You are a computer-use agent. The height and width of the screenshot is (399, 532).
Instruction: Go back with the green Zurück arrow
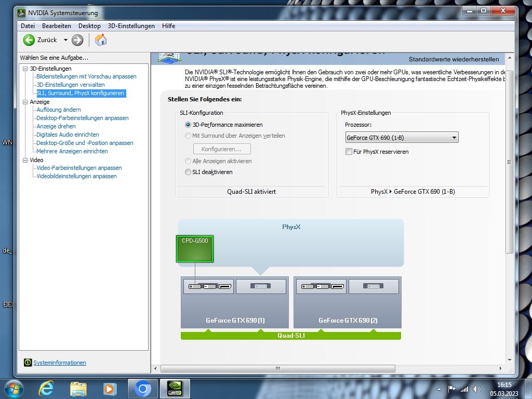pyautogui.click(x=29, y=40)
